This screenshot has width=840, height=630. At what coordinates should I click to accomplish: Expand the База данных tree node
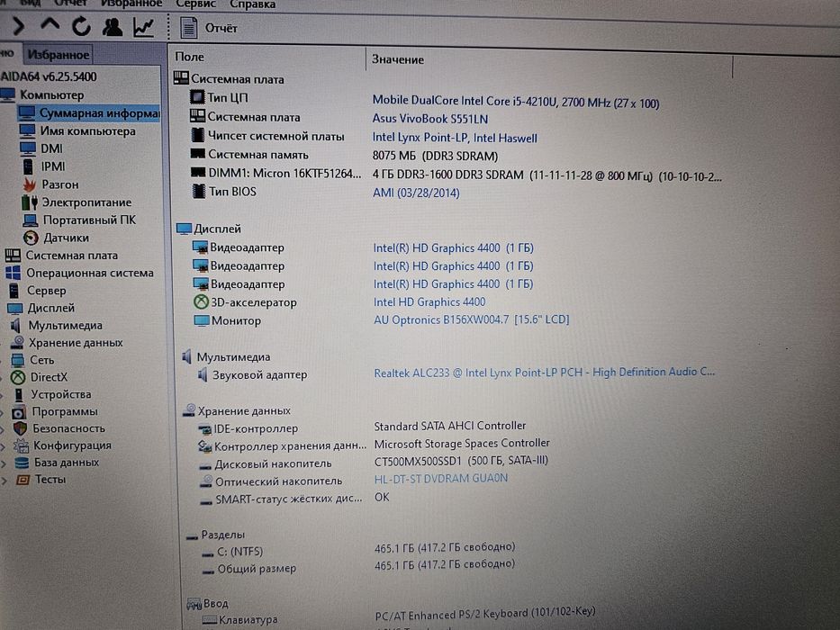pyautogui.click(x=4, y=463)
